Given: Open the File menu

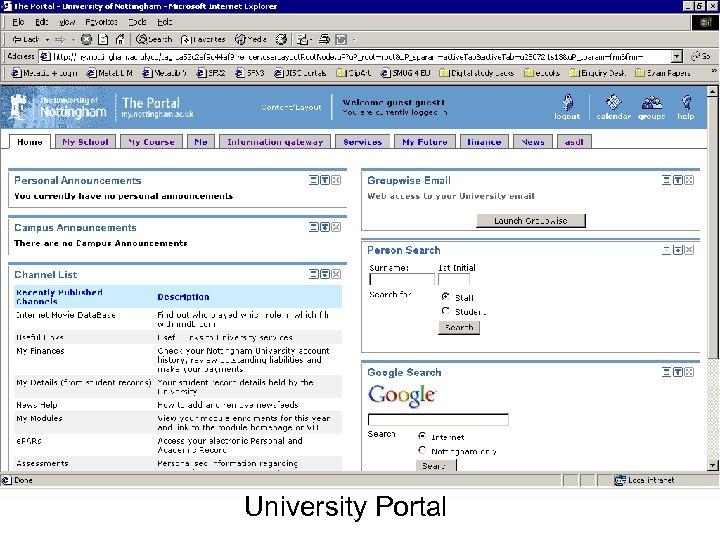Looking at the screenshot, I should coord(18,22).
